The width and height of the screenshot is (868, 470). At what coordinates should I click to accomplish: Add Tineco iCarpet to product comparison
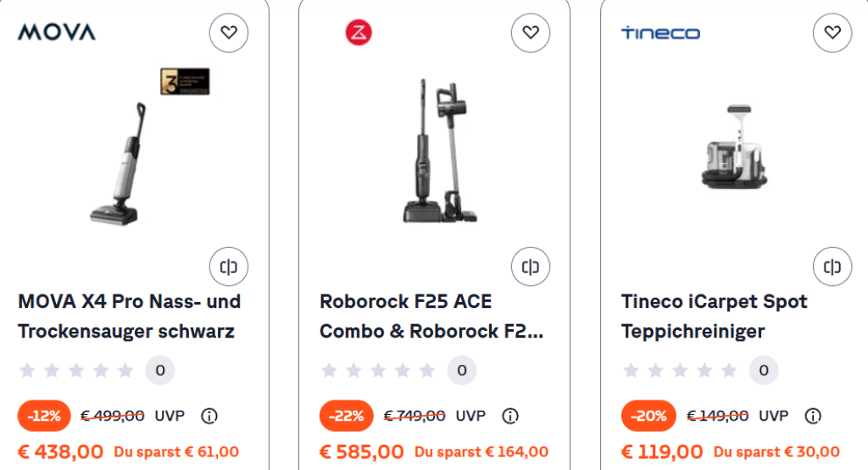point(832,267)
